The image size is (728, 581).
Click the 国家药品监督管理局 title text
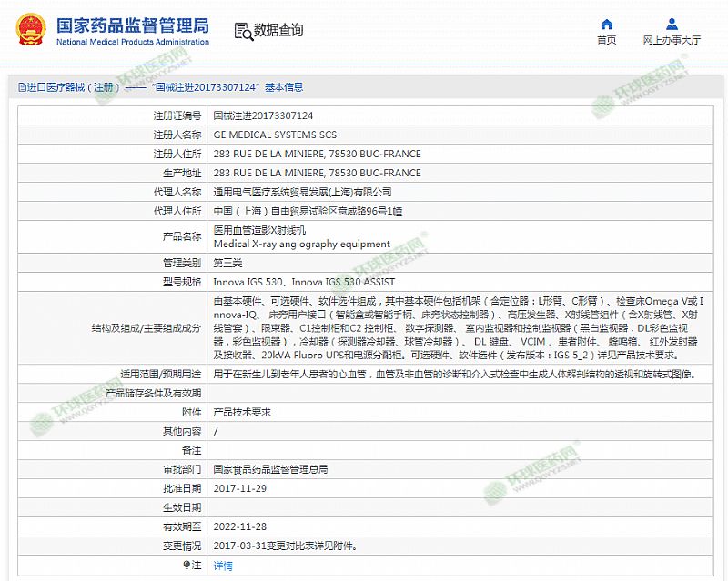(133, 25)
